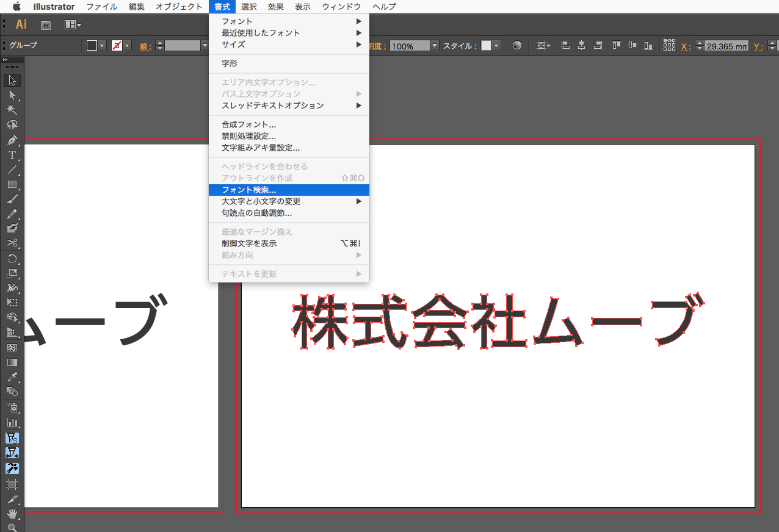This screenshot has height=532, width=779.
Task: Select the Column Graph tool
Action: click(x=12, y=422)
